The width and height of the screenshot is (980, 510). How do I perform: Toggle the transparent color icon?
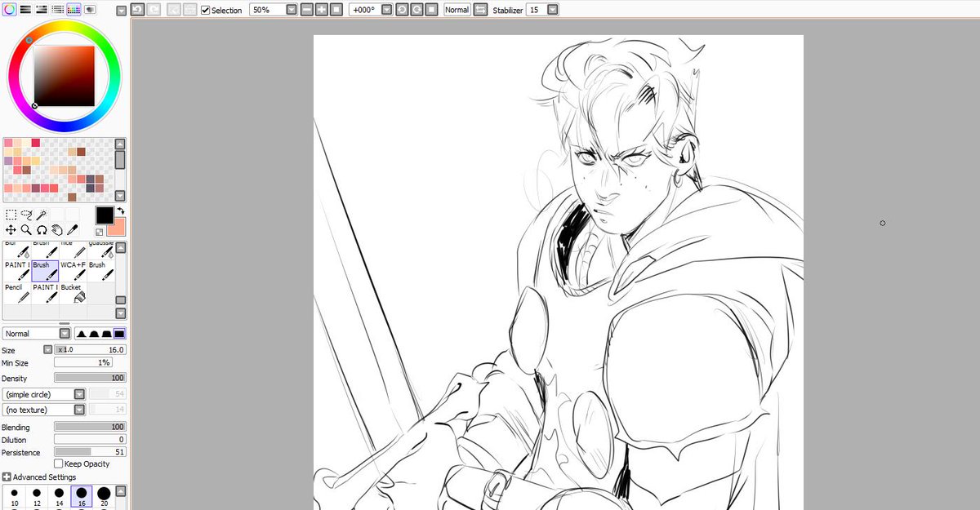[100, 232]
